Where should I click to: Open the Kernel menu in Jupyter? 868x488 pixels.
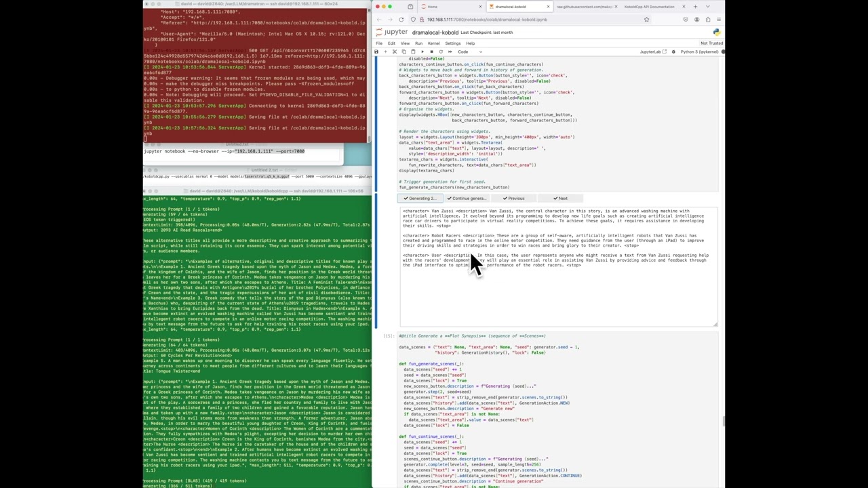click(x=433, y=43)
